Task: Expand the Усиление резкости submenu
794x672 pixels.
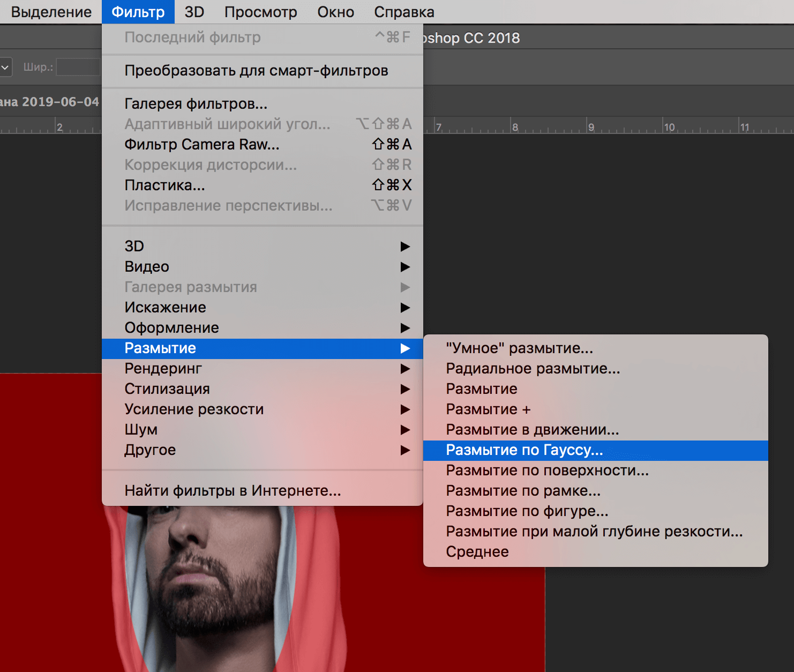Action: (263, 409)
